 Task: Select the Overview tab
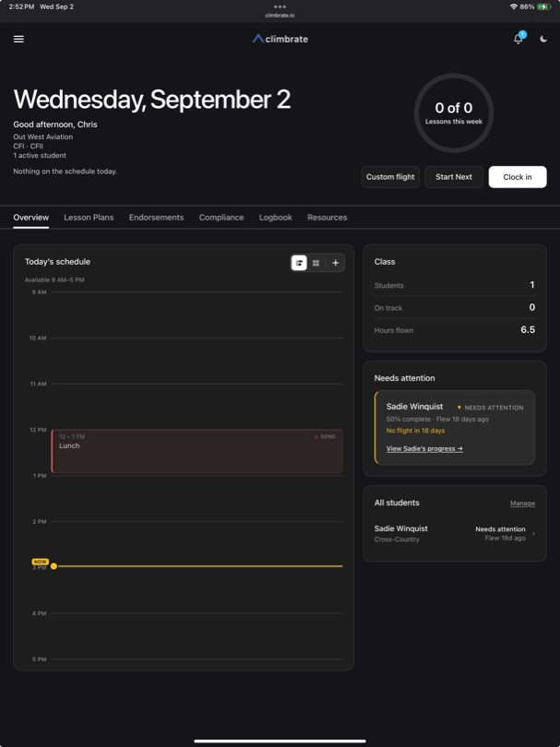(x=31, y=218)
